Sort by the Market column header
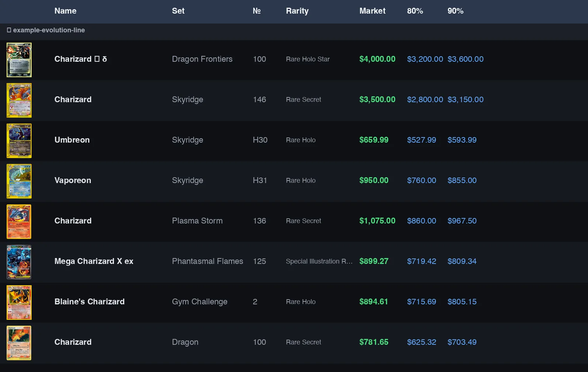588x372 pixels. pos(372,11)
